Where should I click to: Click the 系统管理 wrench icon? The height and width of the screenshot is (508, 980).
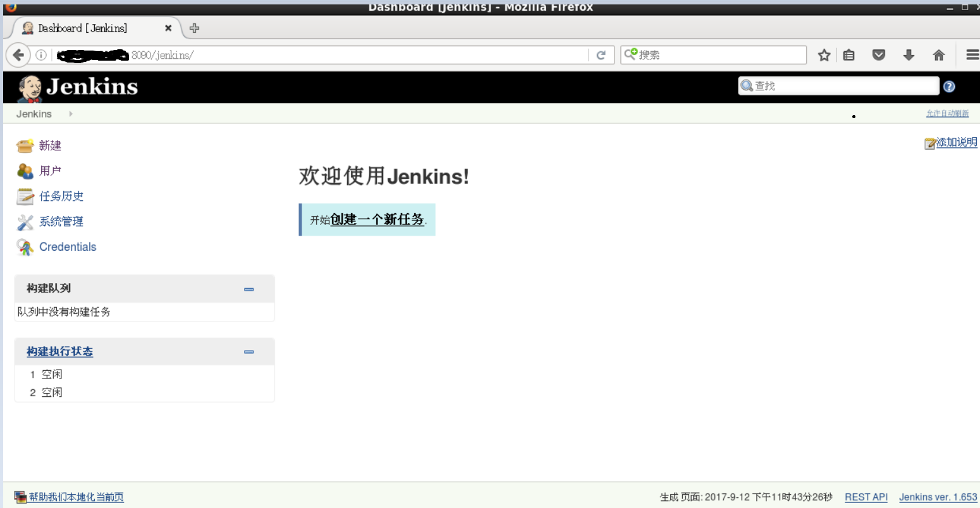[x=25, y=222]
